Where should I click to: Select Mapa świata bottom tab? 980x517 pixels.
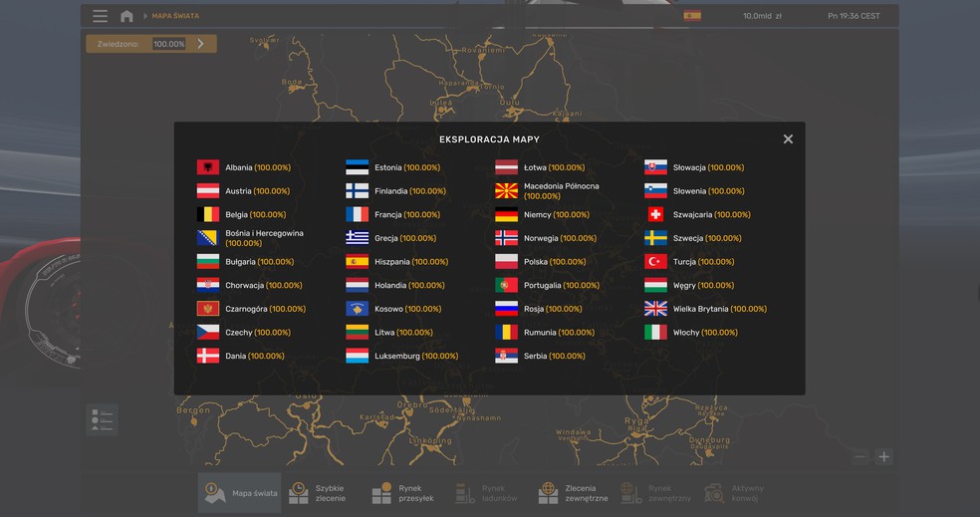coord(240,493)
